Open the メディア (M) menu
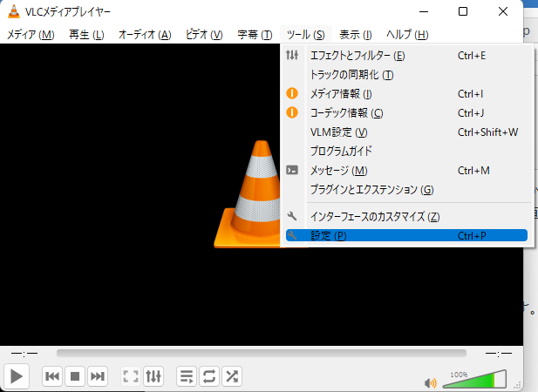Screen dimensions: 538x392 [31, 35]
